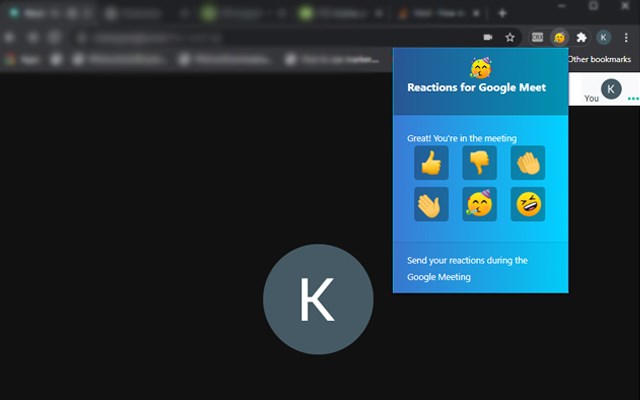Screen dimensions: 640x400
Task: Send the thumbs up reaction
Action: point(431,162)
